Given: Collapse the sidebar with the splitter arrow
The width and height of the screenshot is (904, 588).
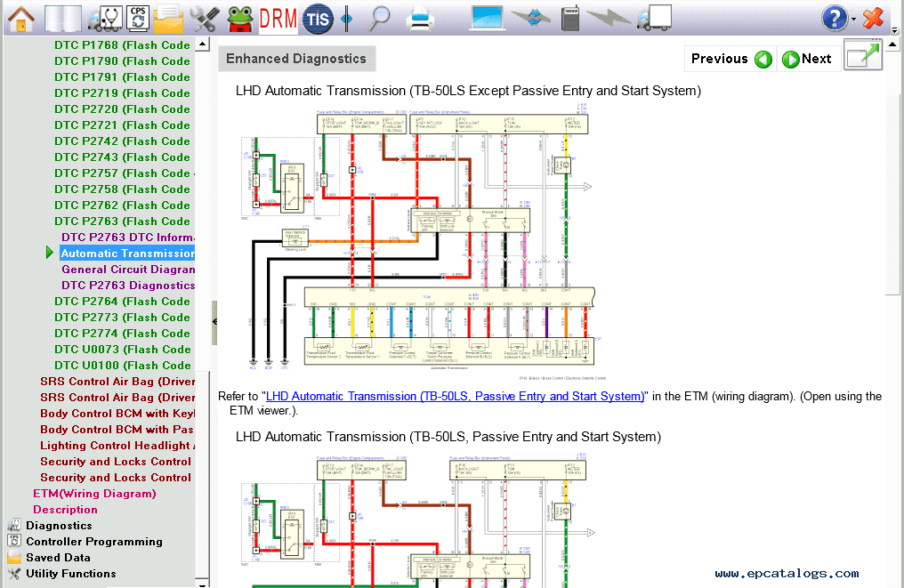Looking at the screenshot, I should click(214, 322).
